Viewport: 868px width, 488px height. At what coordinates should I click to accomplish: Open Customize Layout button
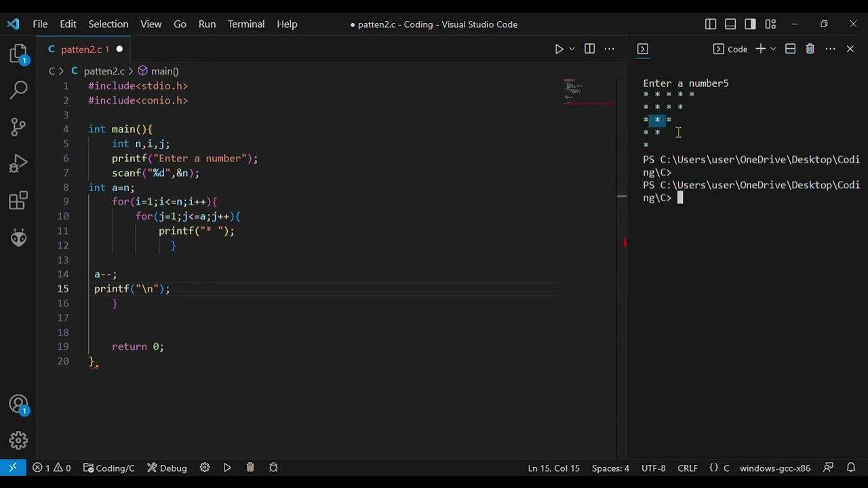pos(770,24)
